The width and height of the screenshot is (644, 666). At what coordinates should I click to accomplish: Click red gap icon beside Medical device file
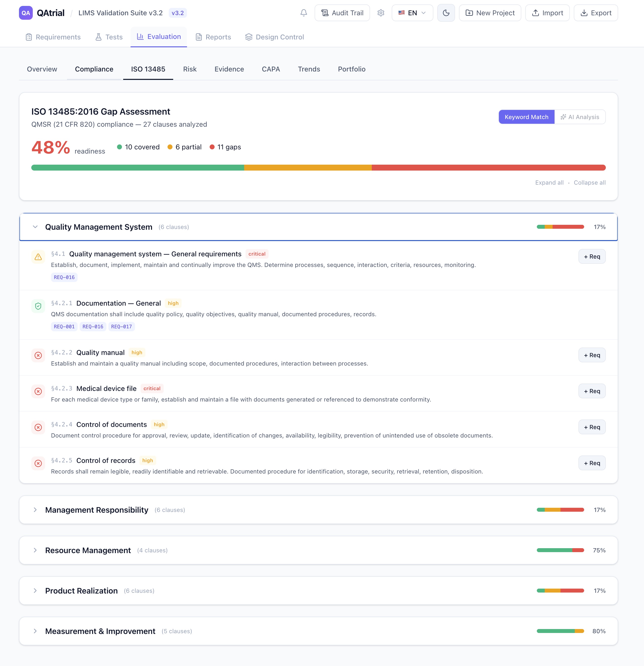(38, 391)
